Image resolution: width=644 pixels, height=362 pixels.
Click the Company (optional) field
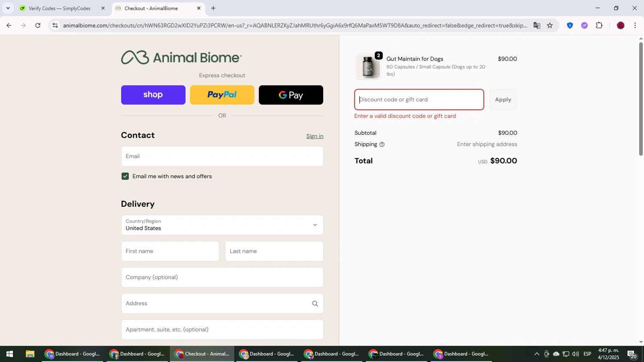[222, 278]
